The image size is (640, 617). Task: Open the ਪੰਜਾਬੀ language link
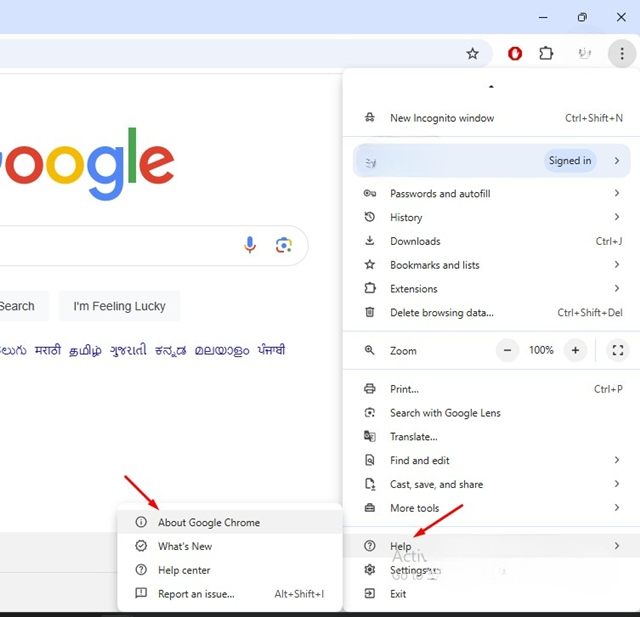pyautogui.click(x=271, y=350)
